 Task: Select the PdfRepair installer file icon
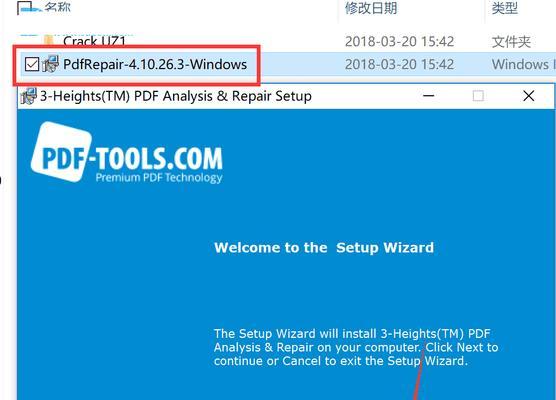click(50, 63)
